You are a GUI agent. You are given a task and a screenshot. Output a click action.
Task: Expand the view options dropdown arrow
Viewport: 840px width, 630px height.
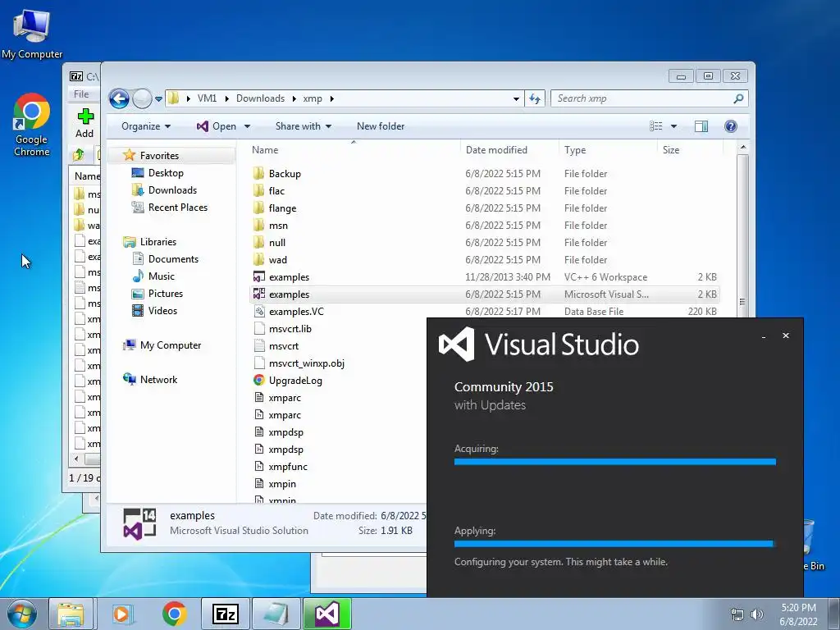(673, 126)
